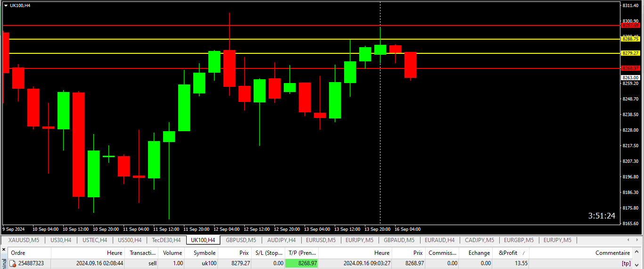This screenshot has width=644, height=269.
Task: Click the uk100 symbol cell
Action: click(209, 263)
